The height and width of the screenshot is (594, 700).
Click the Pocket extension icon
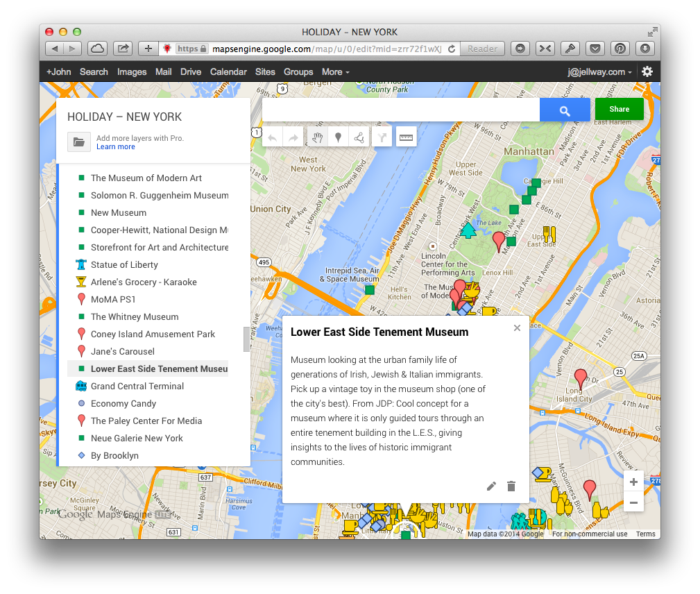tap(595, 49)
